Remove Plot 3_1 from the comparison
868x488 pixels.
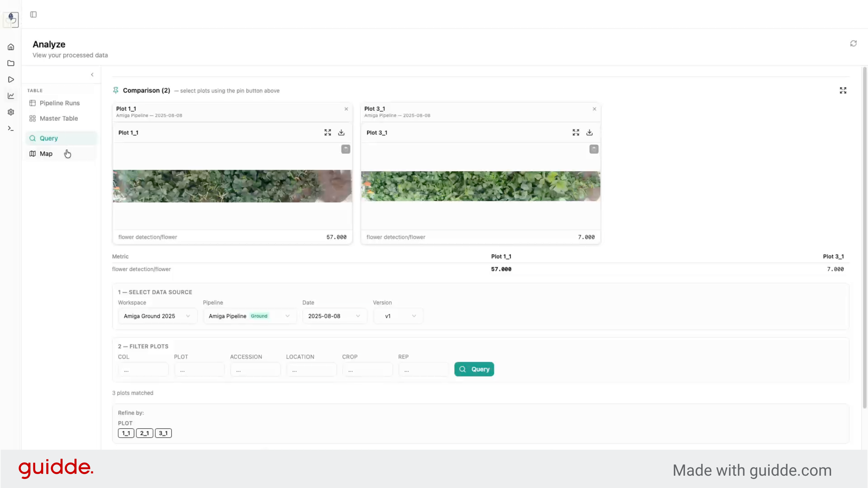(x=594, y=109)
